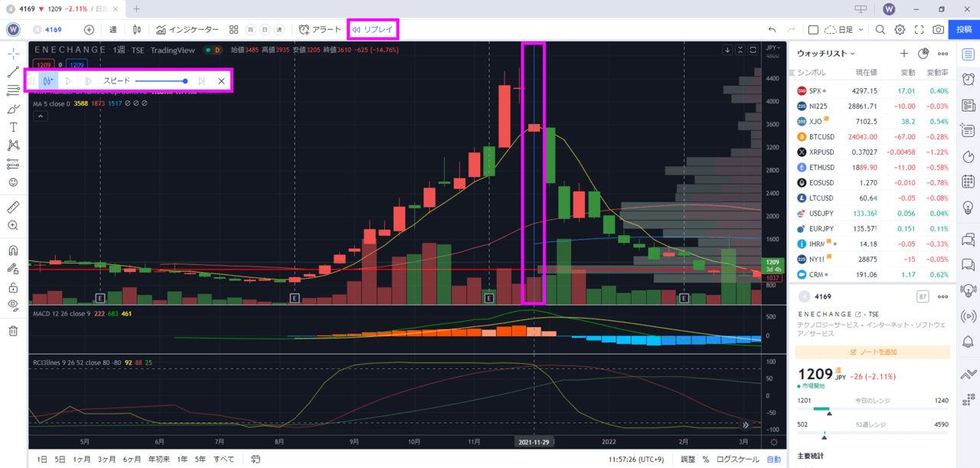Click the blue 投稿 publish button
Image resolution: width=980 pixels, height=468 pixels.
pyautogui.click(x=962, y=30)
